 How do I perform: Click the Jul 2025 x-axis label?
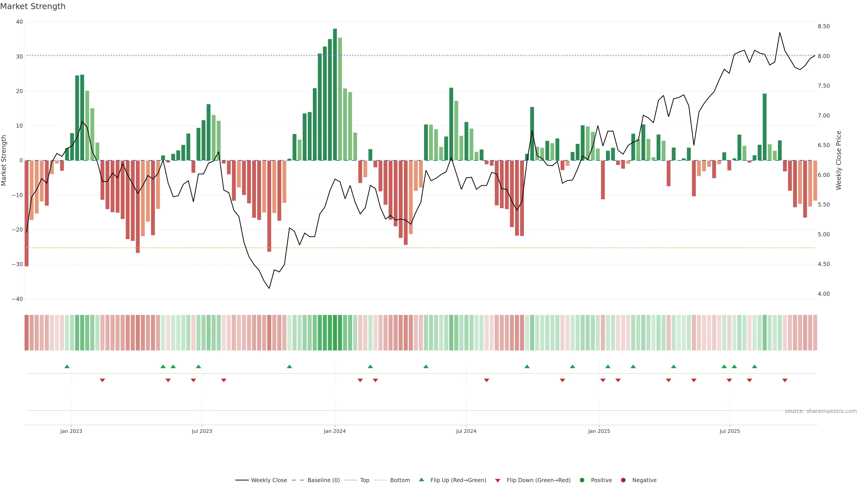pos(729,431)
